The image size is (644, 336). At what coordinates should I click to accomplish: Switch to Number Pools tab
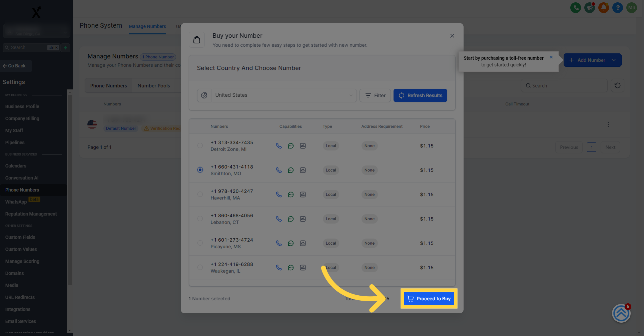click(x=154, y=86)
